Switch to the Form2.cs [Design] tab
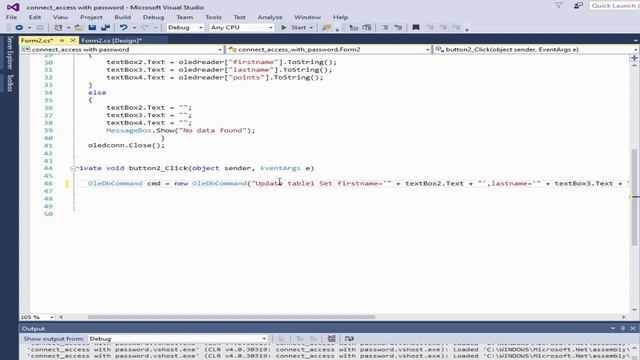The image size is (640, 360). (x=111, y=40)
